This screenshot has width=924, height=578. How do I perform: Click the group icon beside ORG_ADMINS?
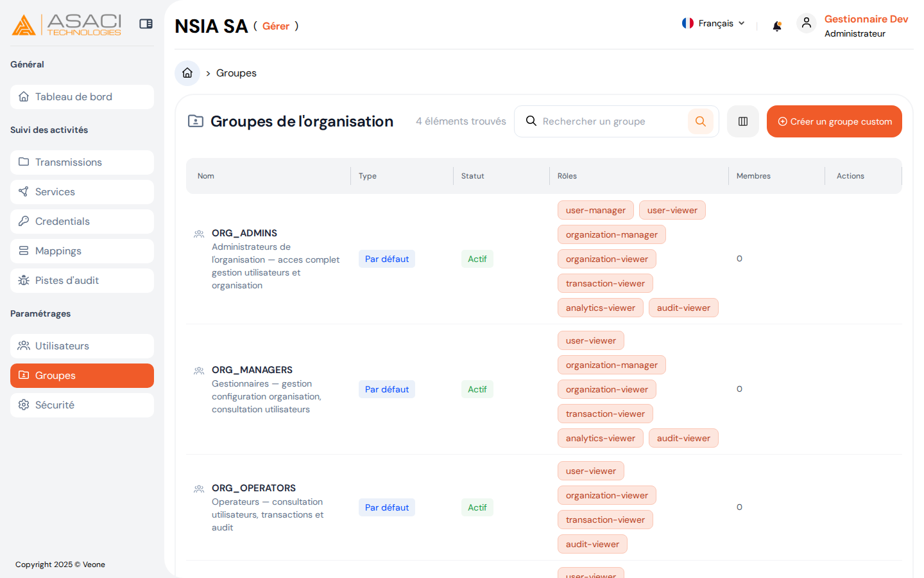(x=199, y=234)
